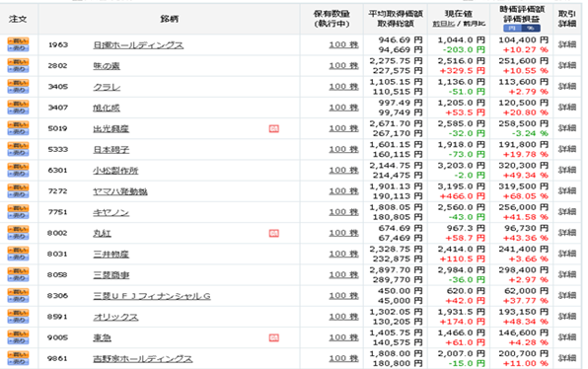Click the buy button for 旭化成 (3407)
588x369 pixels.
click(x=18, y=105)
